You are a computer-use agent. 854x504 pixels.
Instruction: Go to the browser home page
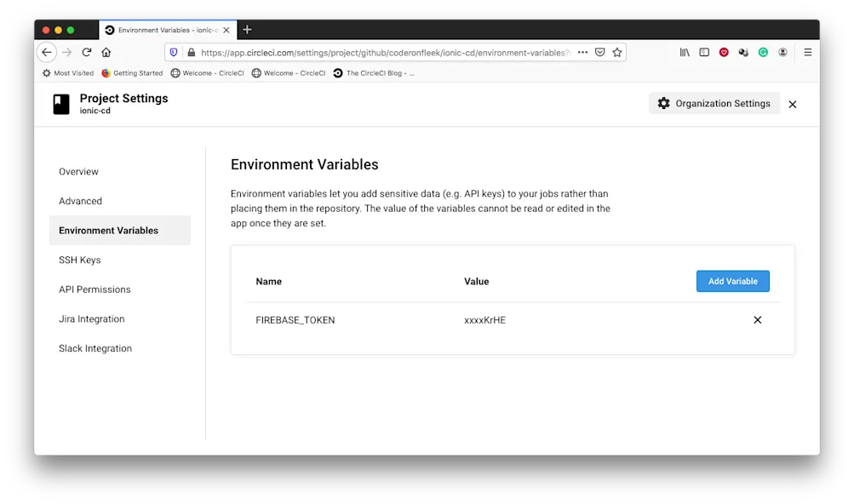106,52
